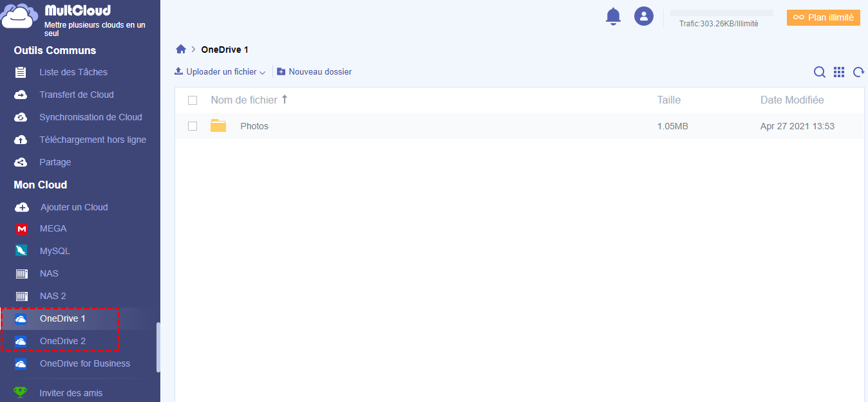
Task: Open the MEGA cloud drive
Action: pyautogui.click(x=53, y=228)
